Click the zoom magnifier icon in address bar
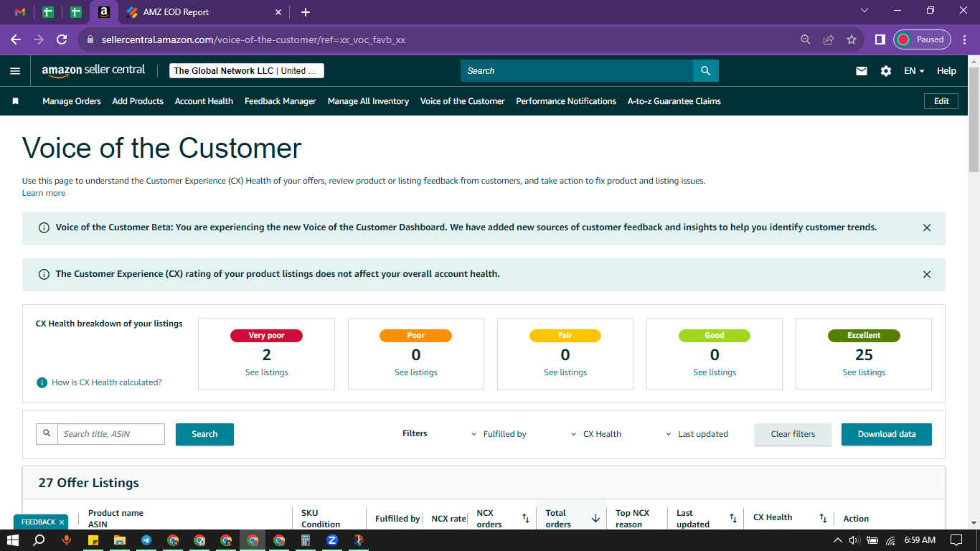This screenshot has width=980, height=551. pos(806,39)
